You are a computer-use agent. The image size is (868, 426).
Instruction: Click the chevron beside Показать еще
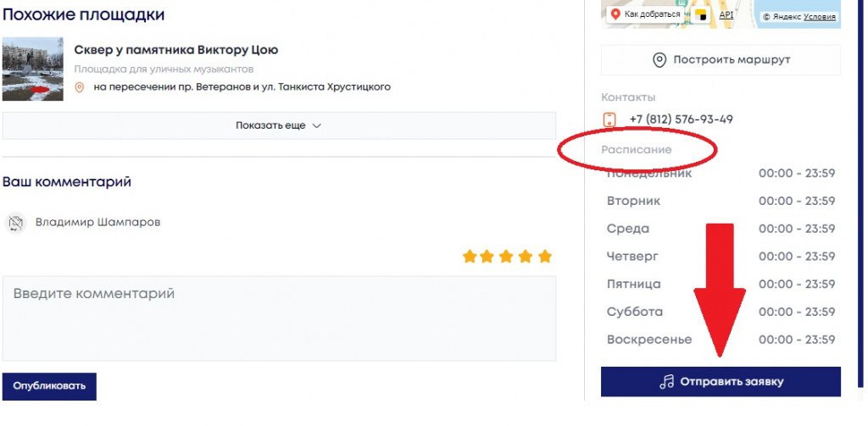[x=317, y=125]
